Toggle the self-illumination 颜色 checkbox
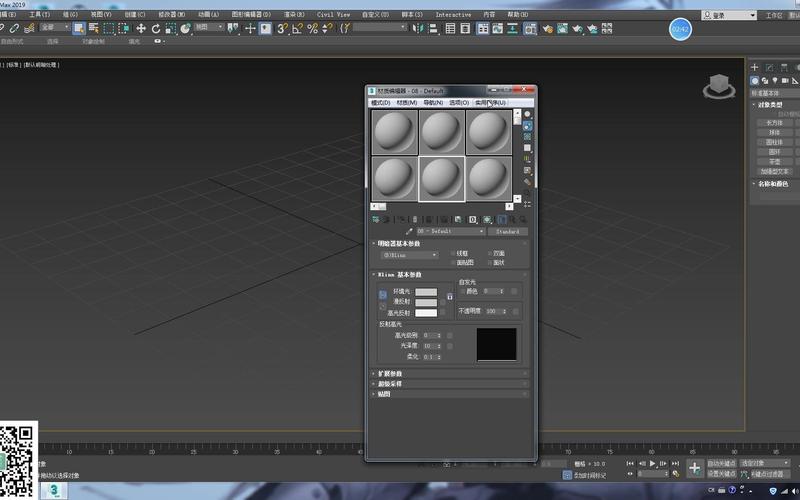 click(463, 291)
